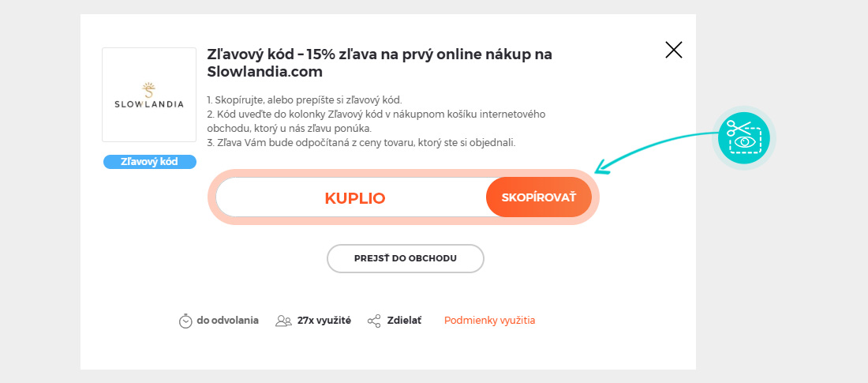The height and width of the screenshot is (383, 868).
Task: Click the share icon beside Zdieľať
Action: [x=374, y=321]
